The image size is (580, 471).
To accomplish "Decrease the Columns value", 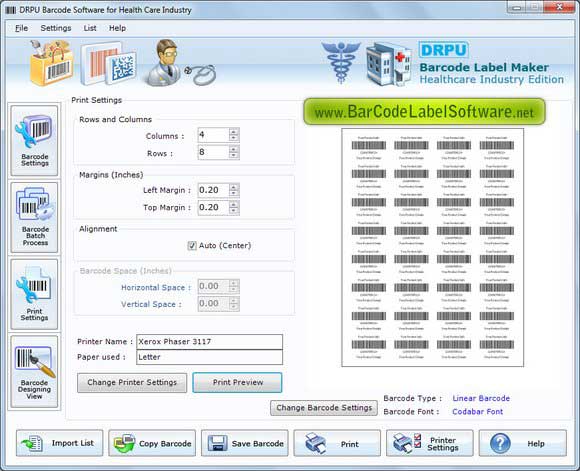I will (234, 138).
